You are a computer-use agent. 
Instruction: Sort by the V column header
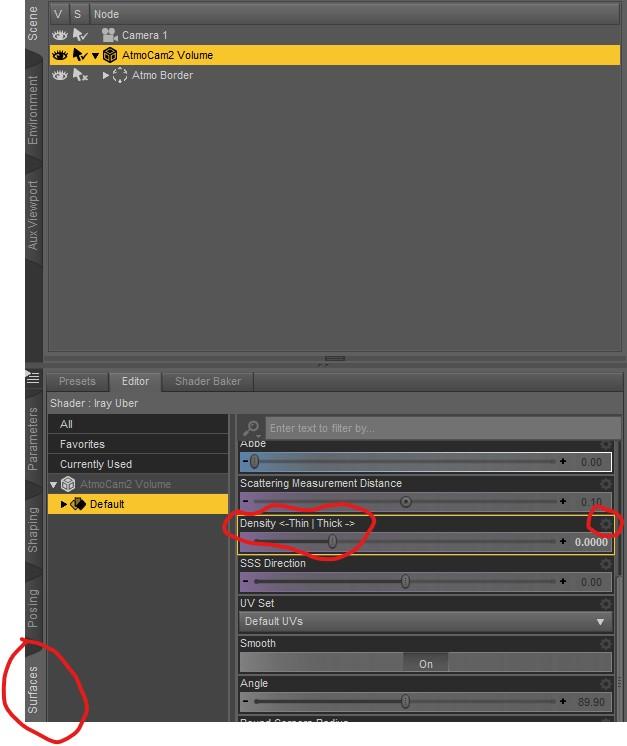58,14
